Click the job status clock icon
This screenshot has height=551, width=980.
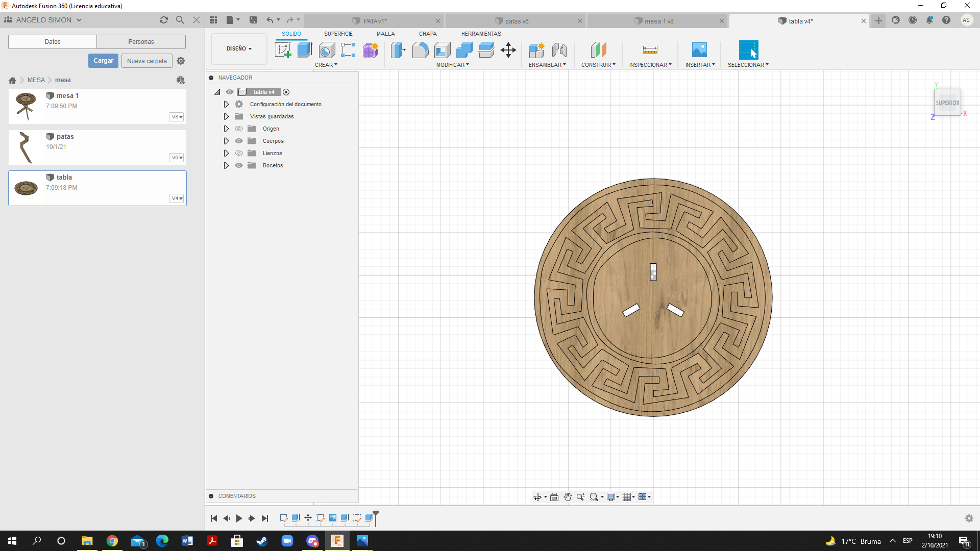click(x=913, y=20)
